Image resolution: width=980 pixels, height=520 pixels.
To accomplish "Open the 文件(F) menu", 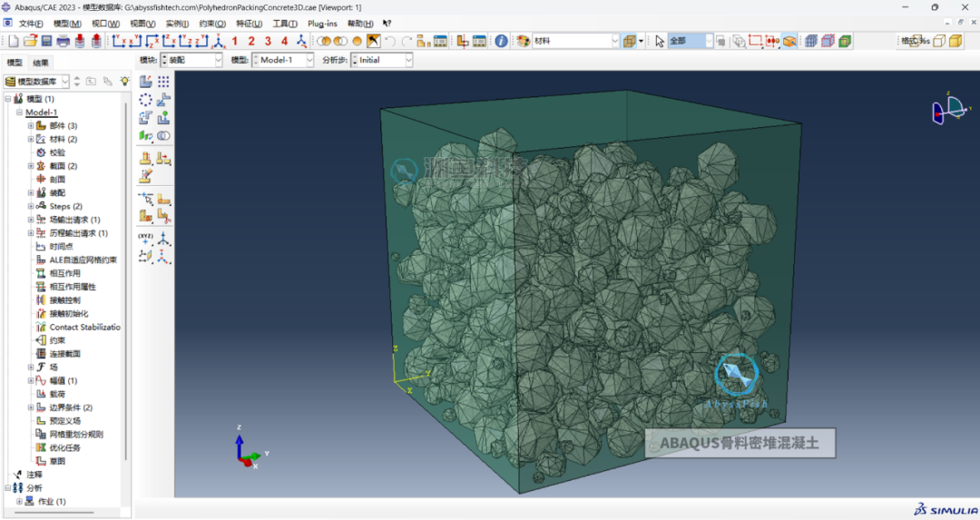I will [x=31, y=24].
